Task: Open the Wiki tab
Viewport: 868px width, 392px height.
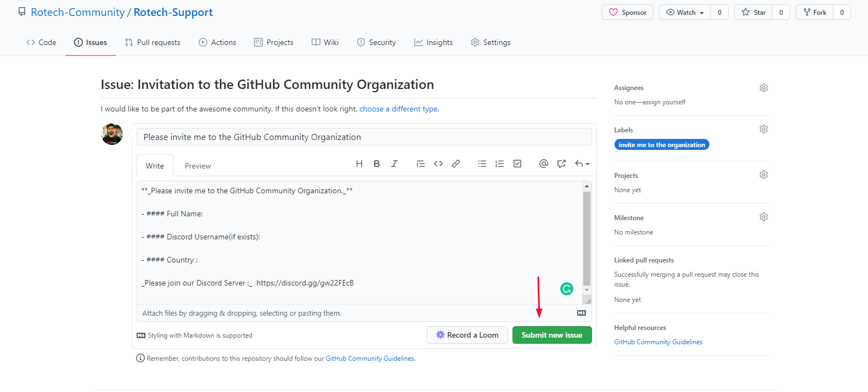Action: click(x=325, y=42)
